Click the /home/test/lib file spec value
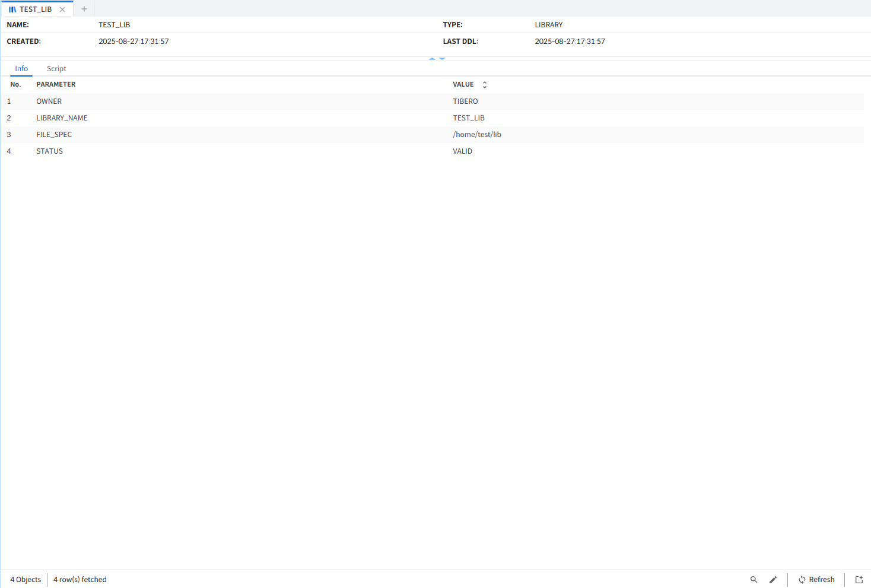Screen dimensions: 871x588 pyautogui.click(x=477, y=135)
